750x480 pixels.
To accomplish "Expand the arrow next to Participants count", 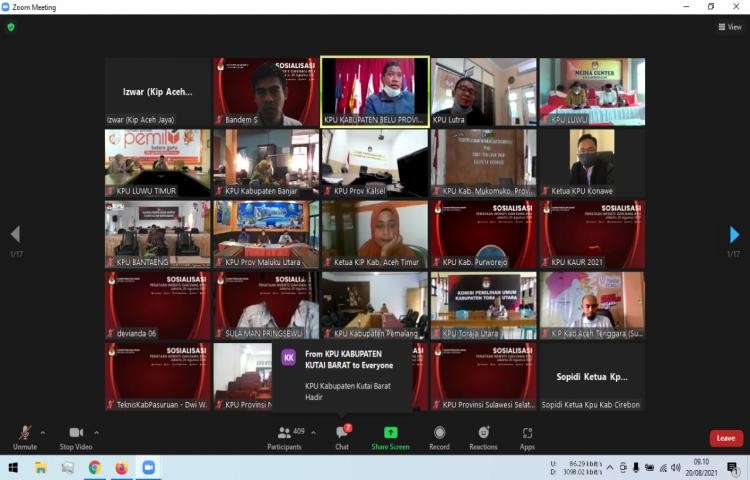I will click(314, 432).
